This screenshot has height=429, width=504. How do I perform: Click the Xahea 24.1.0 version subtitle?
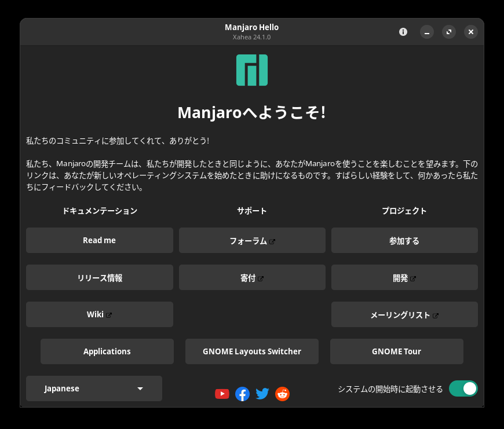251,37
